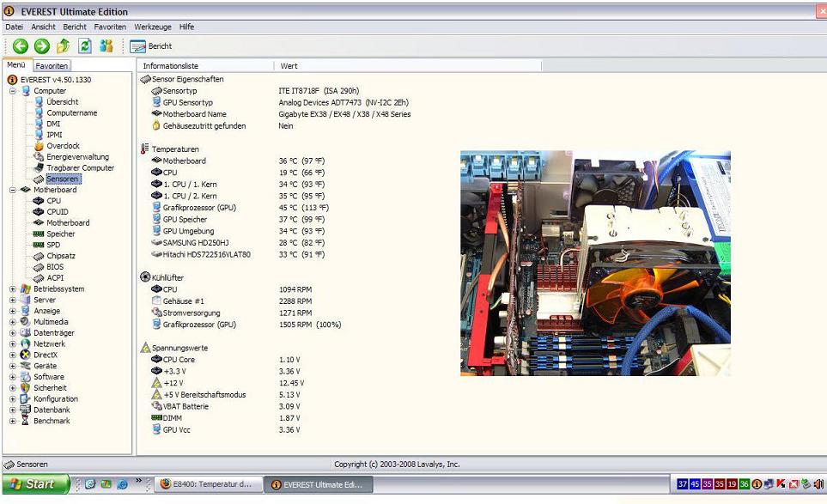Open the users toolbar icon
Viewport: 827px width, 504px height.
click(x=106, y=46)
